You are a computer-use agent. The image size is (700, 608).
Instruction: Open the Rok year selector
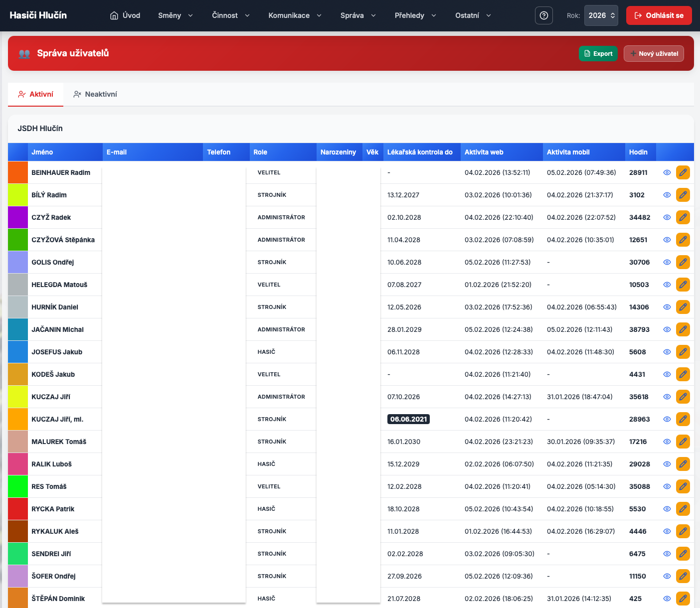click(601, 15)
